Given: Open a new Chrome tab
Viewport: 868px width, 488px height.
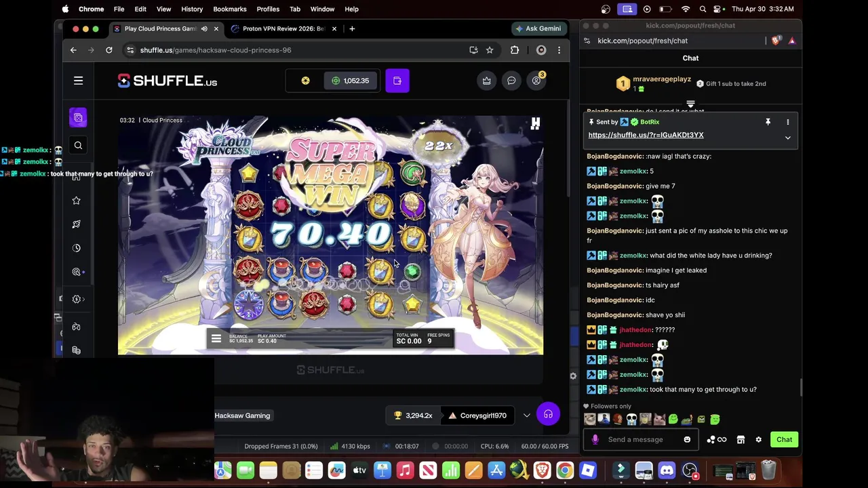Looking at the screenshot, I should coord(352,28).
